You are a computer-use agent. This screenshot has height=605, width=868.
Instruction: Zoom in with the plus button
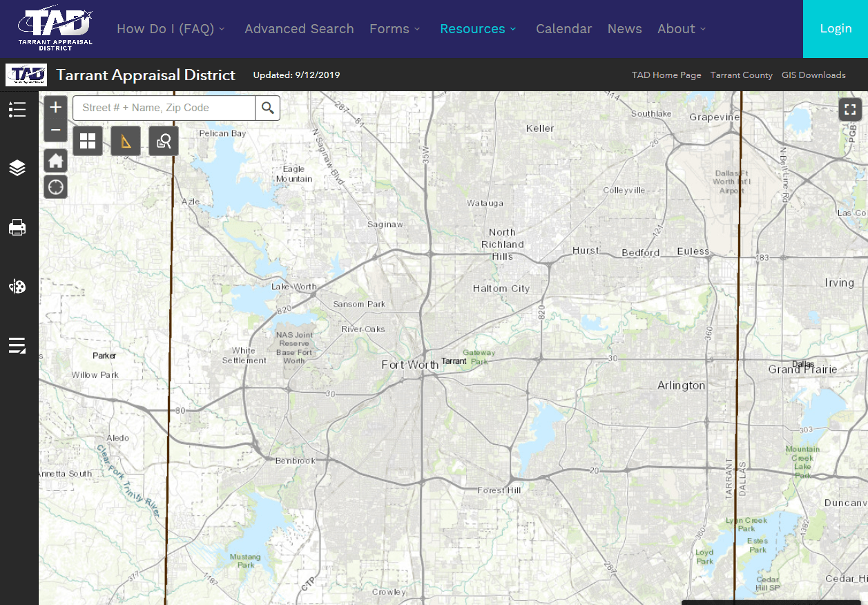[x=55, y=106]
